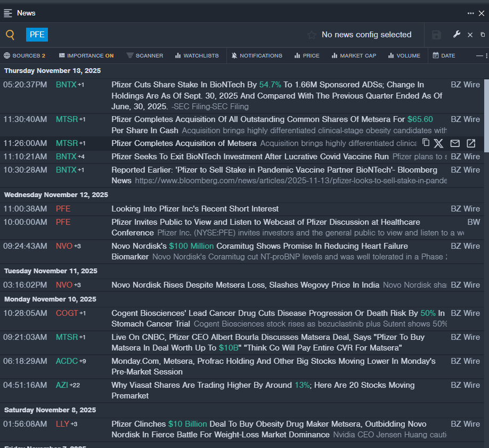Click the save config floppy icon
Image resolution: width=489 pixels, height=448 pixels.
436,35
